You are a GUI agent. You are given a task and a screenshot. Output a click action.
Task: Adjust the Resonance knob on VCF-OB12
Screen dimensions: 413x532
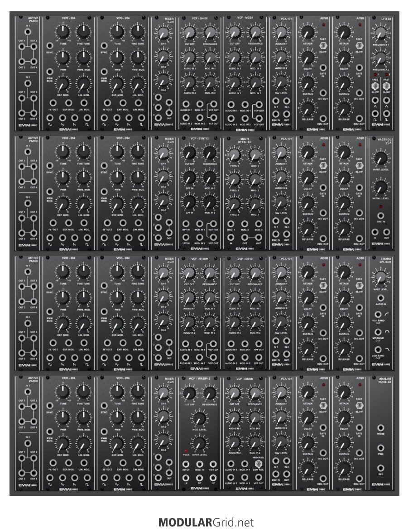(255, 273)
